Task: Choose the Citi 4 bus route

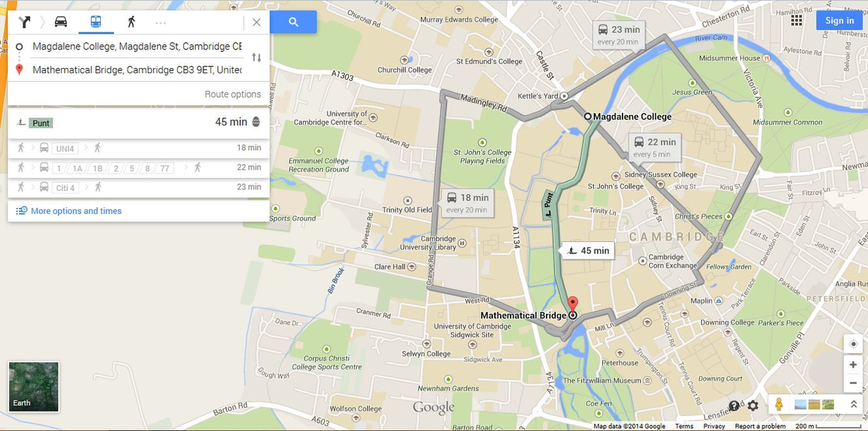Action: pos(138,188)
